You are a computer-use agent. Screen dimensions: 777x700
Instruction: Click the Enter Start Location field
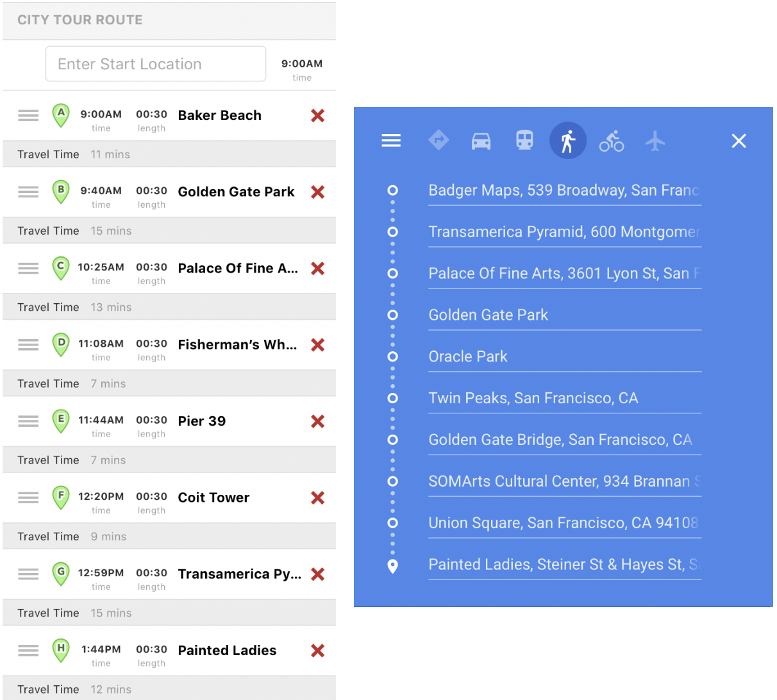(156, 64)
